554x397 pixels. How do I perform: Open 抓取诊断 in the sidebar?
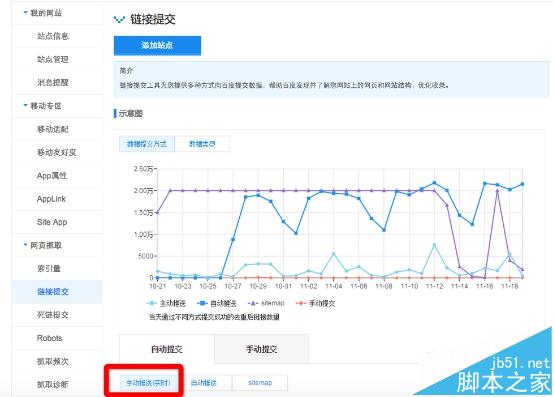53,385
